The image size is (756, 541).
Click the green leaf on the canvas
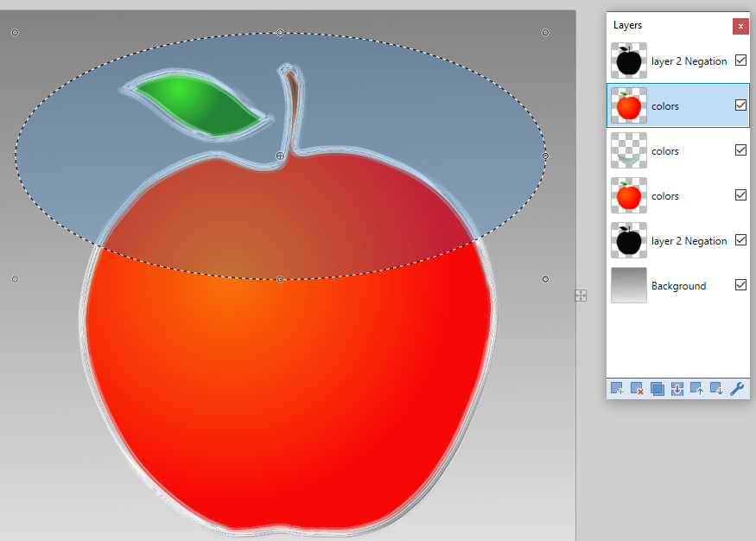198,104
